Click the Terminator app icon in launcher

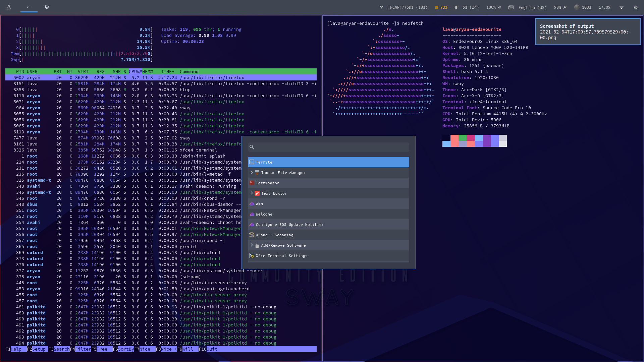pyautogui.click(x=252, y=183)
